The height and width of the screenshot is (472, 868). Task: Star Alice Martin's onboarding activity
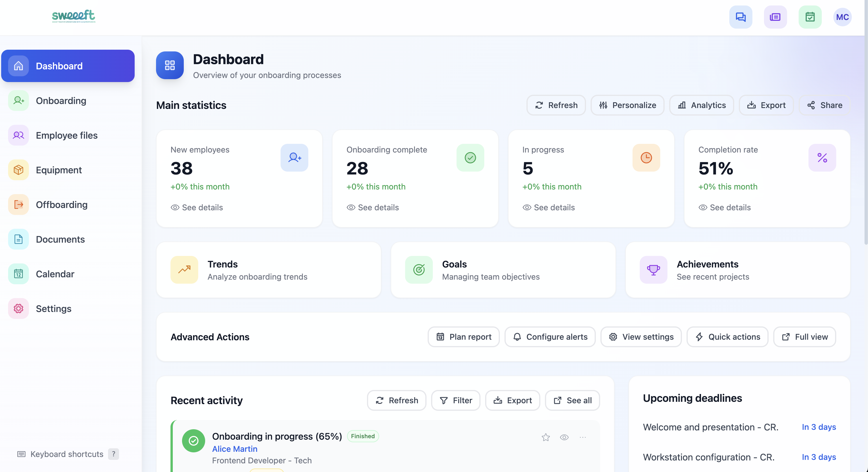tap(546, 437)
